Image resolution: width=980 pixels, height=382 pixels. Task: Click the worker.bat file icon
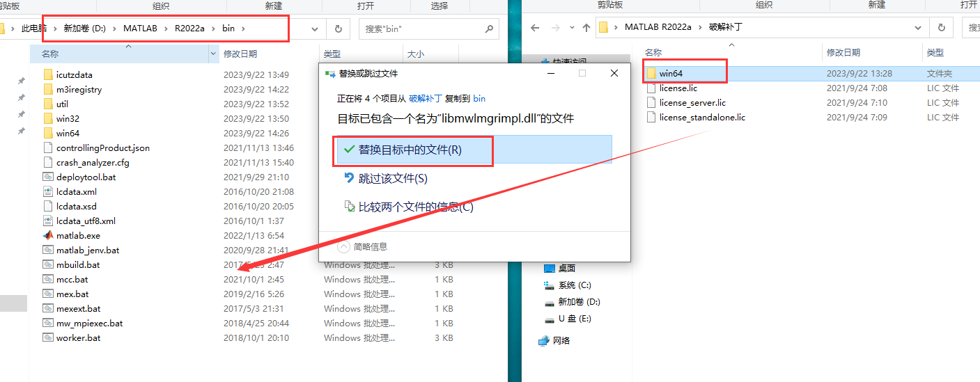[48, 337]
